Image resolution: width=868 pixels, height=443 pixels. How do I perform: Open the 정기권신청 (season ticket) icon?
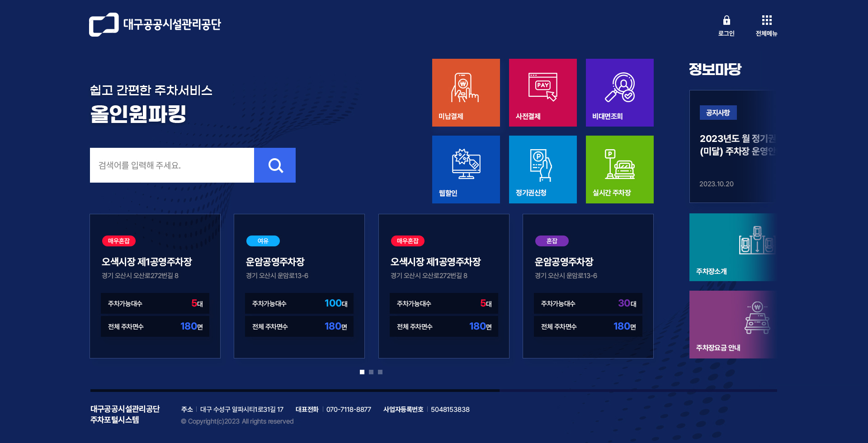542,169
